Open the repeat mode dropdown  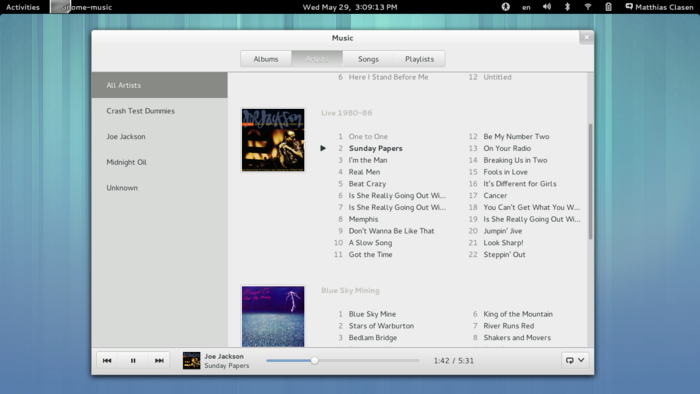575,360
